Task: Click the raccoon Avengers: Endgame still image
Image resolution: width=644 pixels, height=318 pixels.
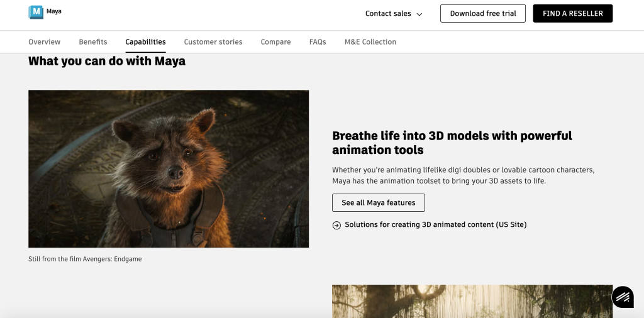Action: [x=169, y=168]
